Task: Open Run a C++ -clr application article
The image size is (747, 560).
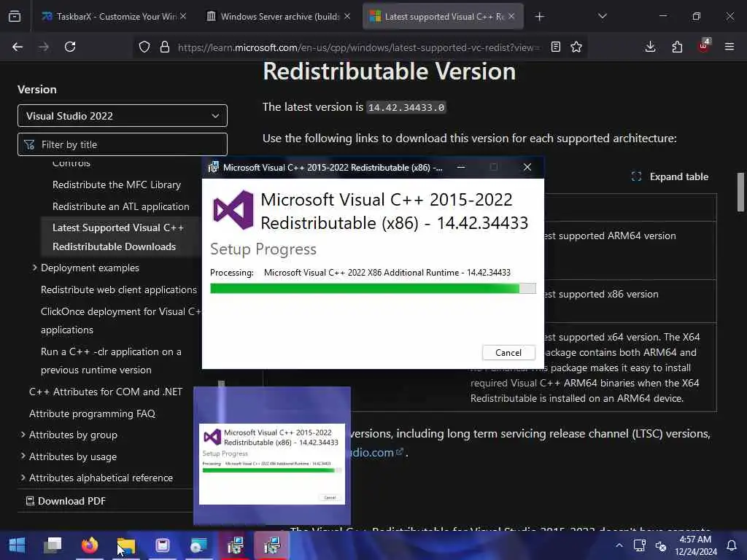Action: 111,360
